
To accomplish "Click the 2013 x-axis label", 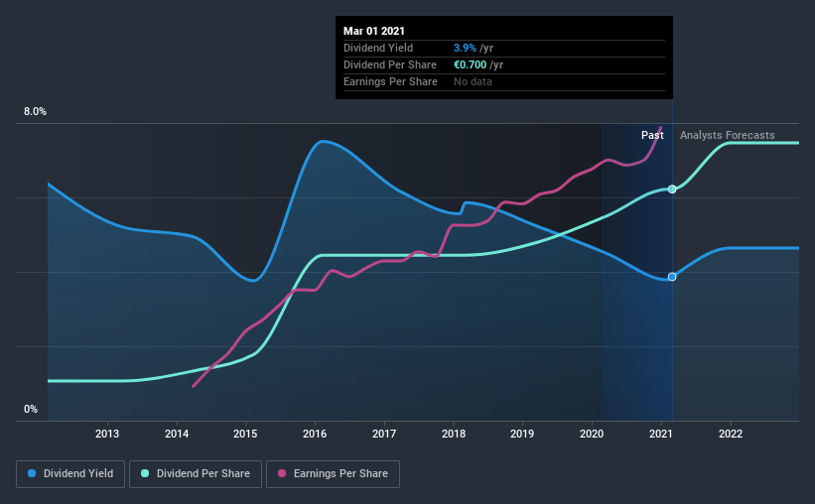I will point(107,434).
